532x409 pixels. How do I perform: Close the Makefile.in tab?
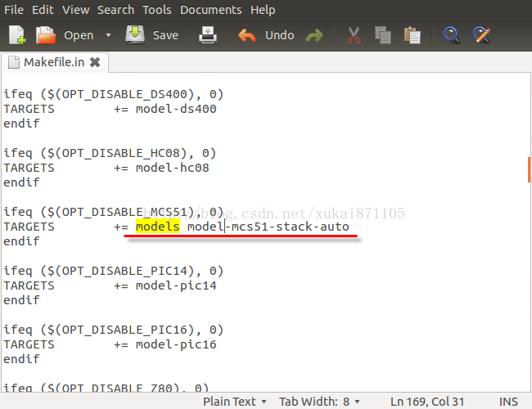coord(95,62)
